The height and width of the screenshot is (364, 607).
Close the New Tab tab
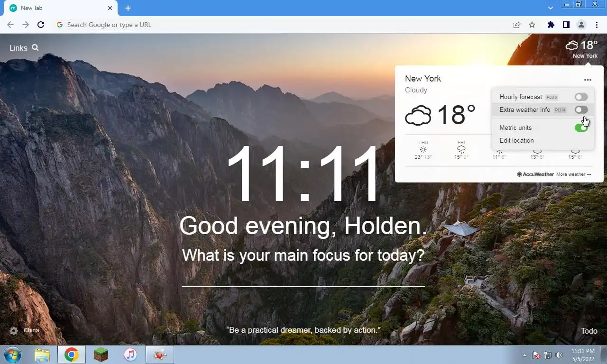[110, 8]
